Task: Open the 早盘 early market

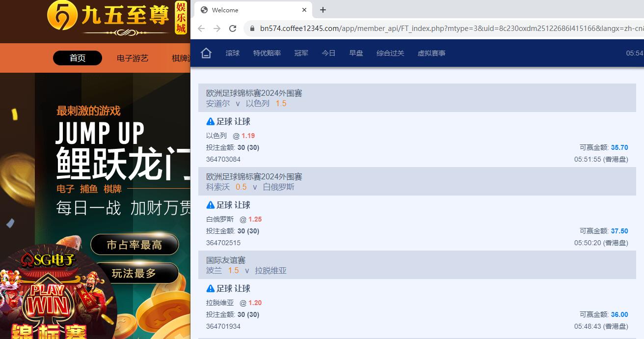Action: (x=356, y=53)
